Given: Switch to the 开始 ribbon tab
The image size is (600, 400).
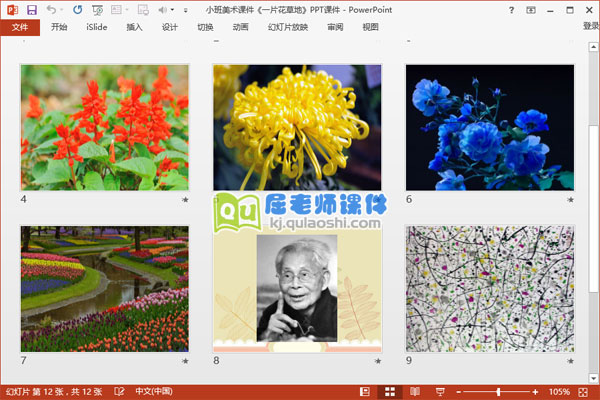Looking at the screenshot, I should point(59,27).
